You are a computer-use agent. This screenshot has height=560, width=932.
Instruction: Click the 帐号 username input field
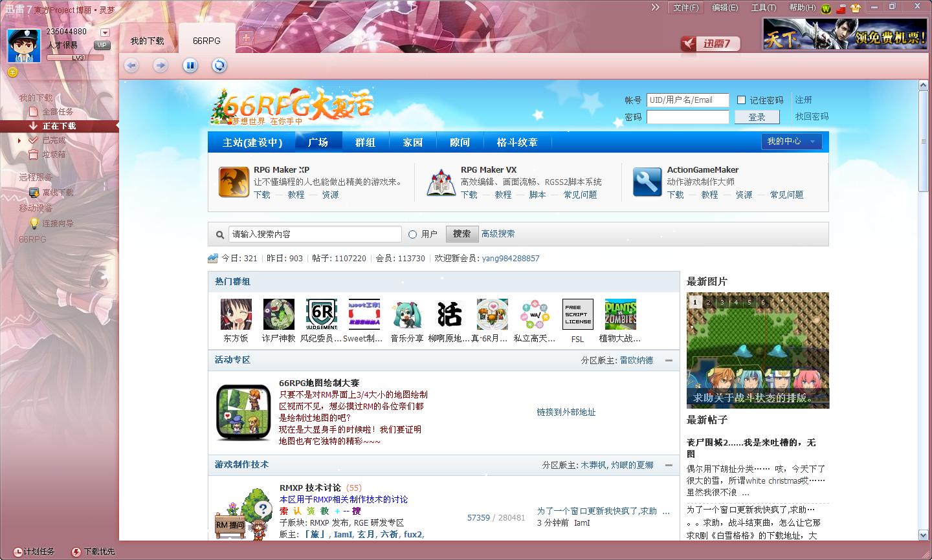click(687, 100)
